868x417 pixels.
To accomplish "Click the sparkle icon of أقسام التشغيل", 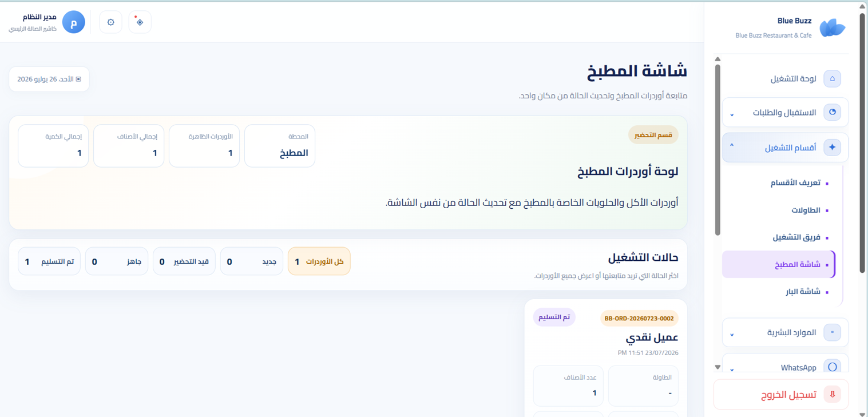I will click(x=832, y=148).
